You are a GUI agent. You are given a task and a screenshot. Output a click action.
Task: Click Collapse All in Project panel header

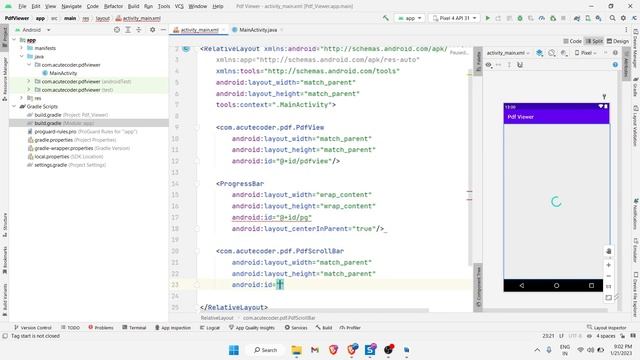139,30
